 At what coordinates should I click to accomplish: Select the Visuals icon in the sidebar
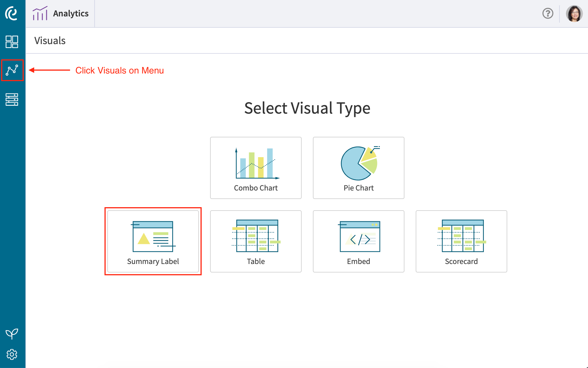point(12,70)
